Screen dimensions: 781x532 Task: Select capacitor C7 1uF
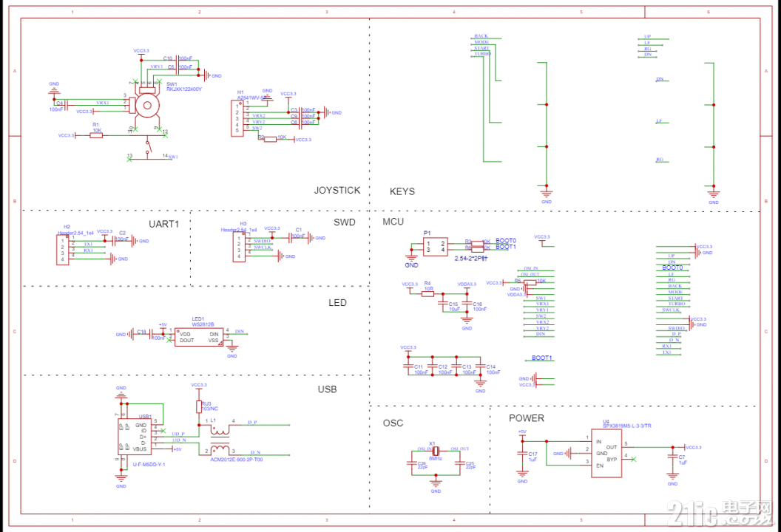[672, 457]
